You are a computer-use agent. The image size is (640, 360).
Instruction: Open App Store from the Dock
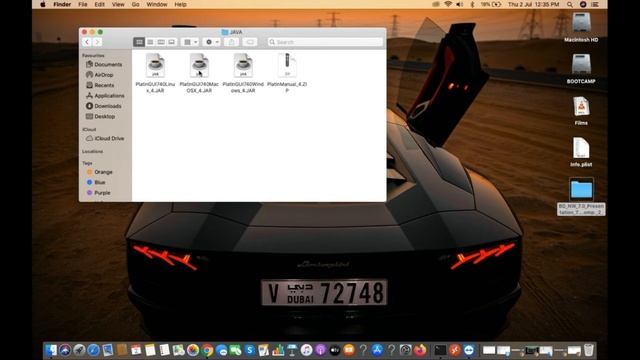[x=377, y=350]
